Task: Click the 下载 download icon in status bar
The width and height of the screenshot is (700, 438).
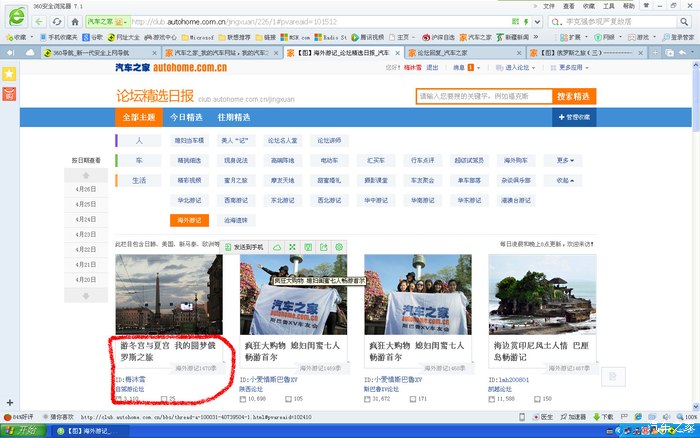Action: (x=605, y=417)
